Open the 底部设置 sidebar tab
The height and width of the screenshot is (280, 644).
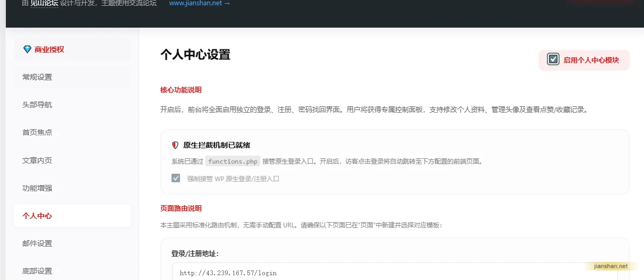pos(72,271)
